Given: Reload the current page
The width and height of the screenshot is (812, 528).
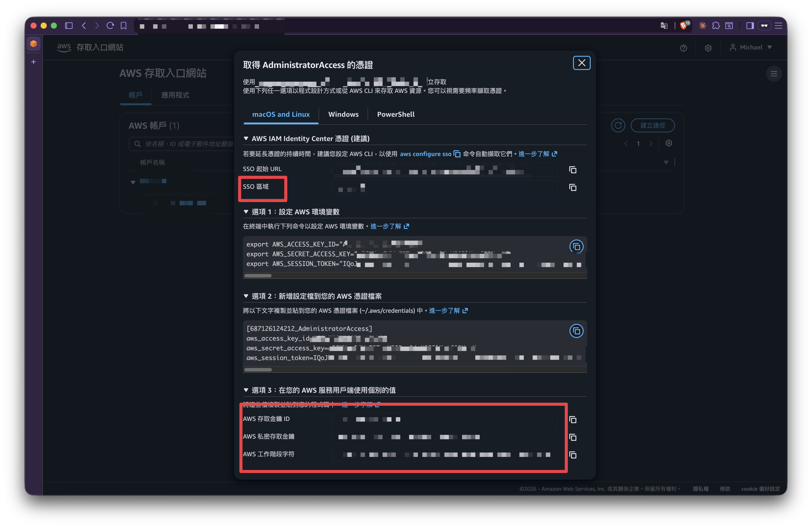Looking at the screenshot, I should click(x=110, y=26).
